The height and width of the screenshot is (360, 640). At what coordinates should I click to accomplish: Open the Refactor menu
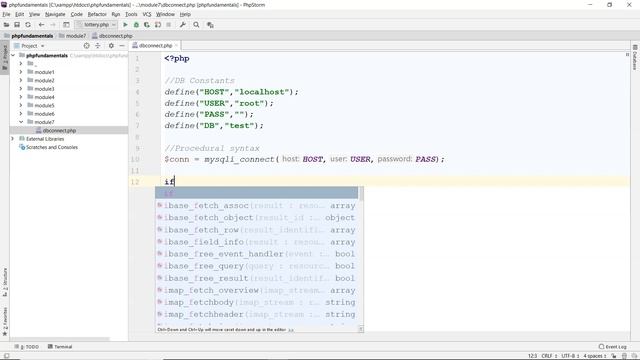point(97,14)
